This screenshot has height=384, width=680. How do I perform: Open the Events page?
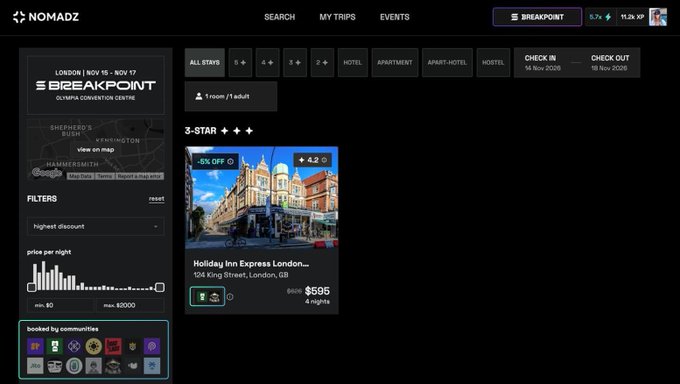click(x=395, y=17)
